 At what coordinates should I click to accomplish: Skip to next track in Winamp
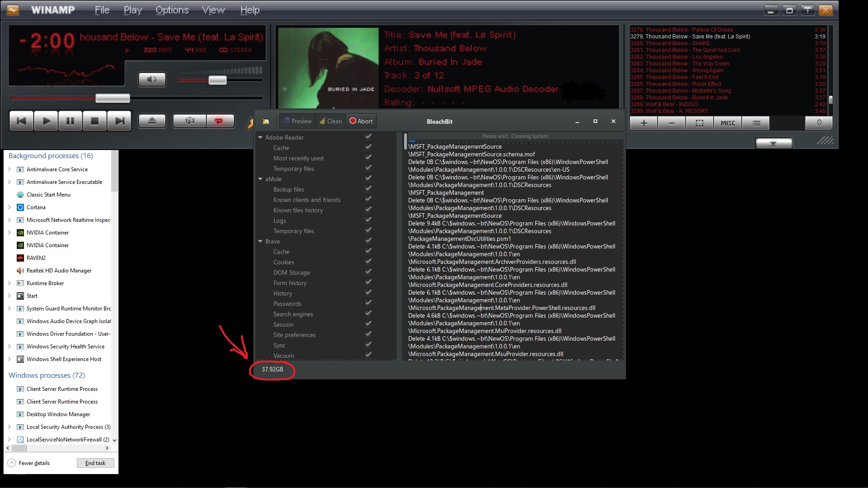point(119,121)
